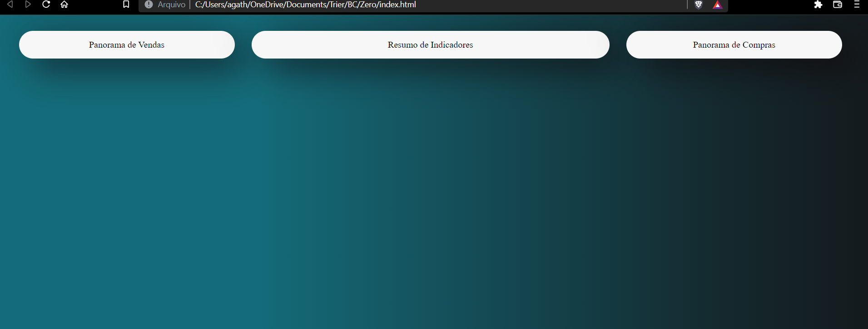Bookmark this page with the bookmark icon

tap(126, 5)
